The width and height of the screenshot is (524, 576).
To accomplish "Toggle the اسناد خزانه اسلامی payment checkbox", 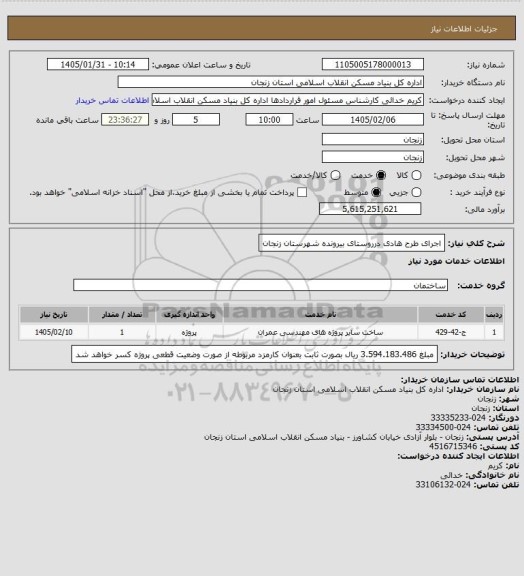I will tap(302, 192).
